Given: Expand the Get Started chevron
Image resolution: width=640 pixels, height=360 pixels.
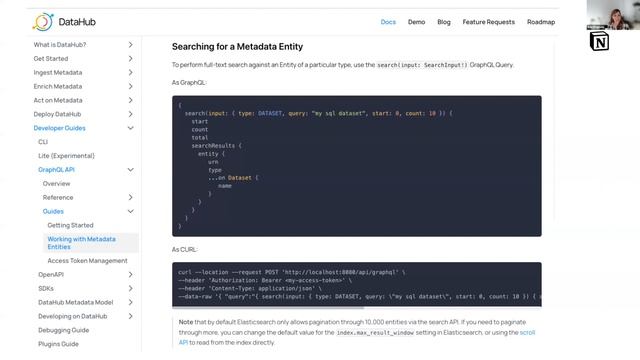Looking at the screenshot, I should tap(130, 58).
